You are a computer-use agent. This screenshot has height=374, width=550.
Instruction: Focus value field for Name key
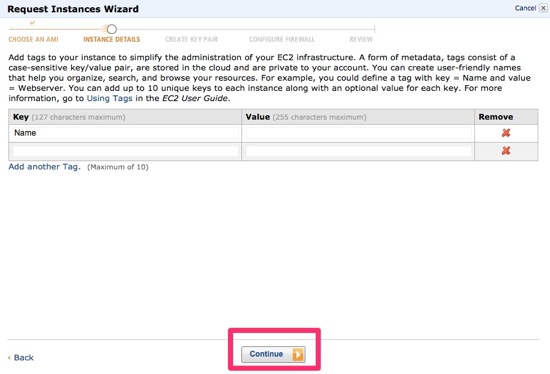tap(358, 133)
